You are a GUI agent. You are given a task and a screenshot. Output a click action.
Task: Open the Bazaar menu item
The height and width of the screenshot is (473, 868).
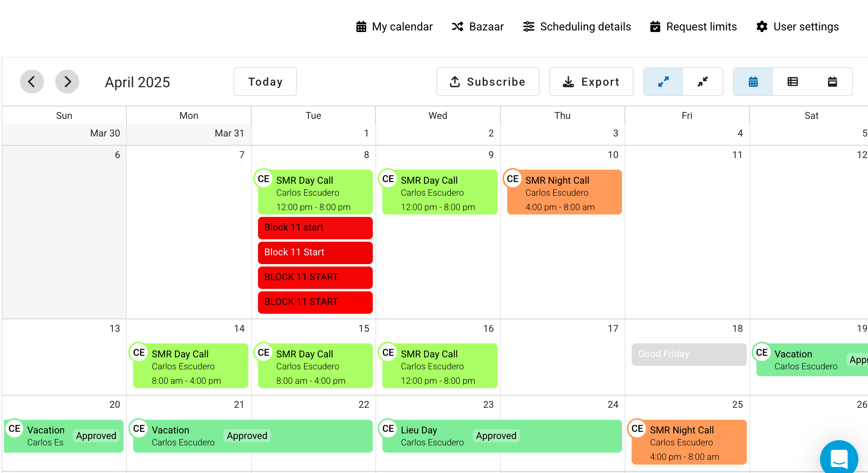[x=478, y=26]
